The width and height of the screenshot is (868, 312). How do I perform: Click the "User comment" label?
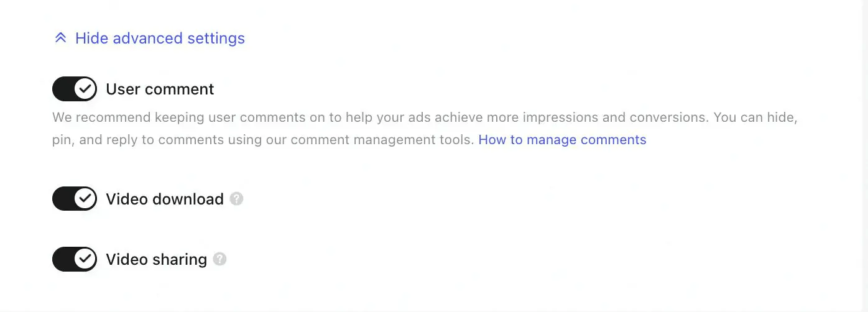coord(160,89)
